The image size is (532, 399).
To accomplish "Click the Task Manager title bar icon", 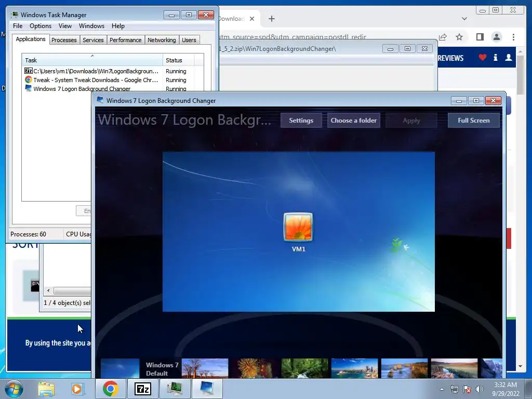I will point(15,15).
